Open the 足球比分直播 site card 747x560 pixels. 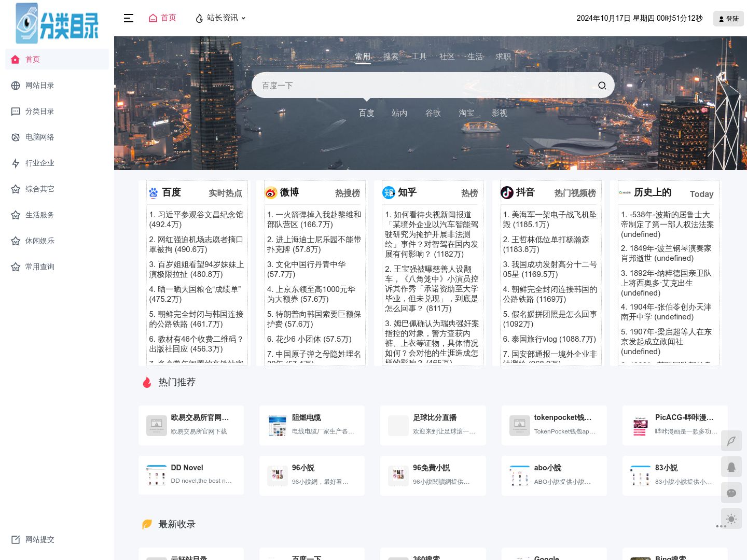point(433,425)
